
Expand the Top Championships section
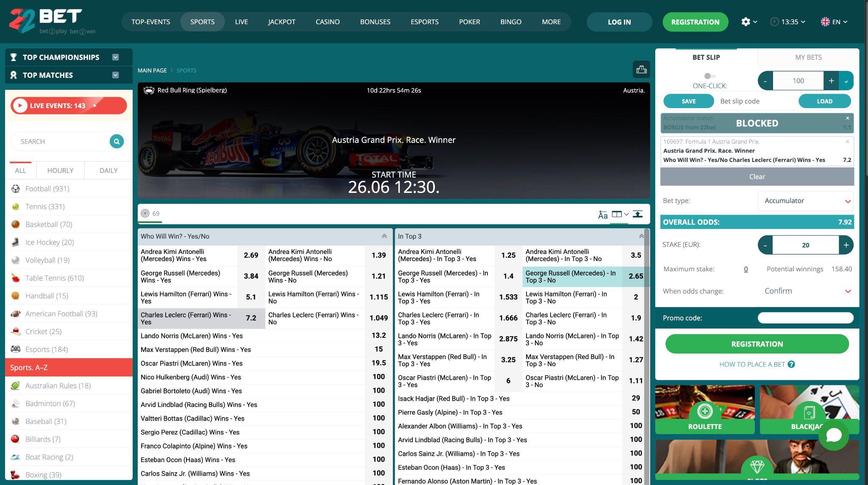115,57
